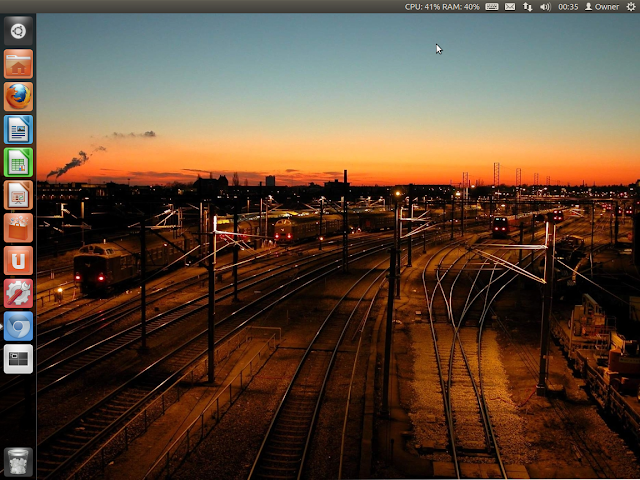
Task: Launch Firefox web browser
Action: coord(18,97)
